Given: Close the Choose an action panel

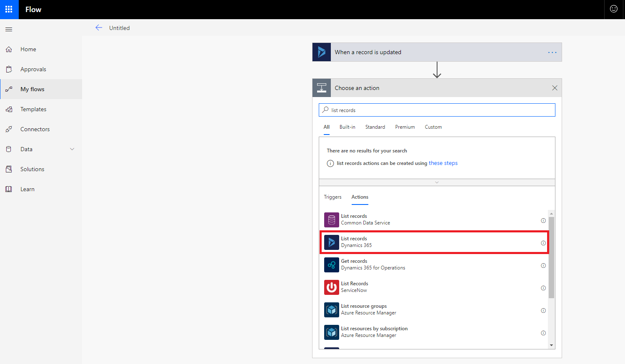Looking at the screenshot, I should (x=555, y=88).
